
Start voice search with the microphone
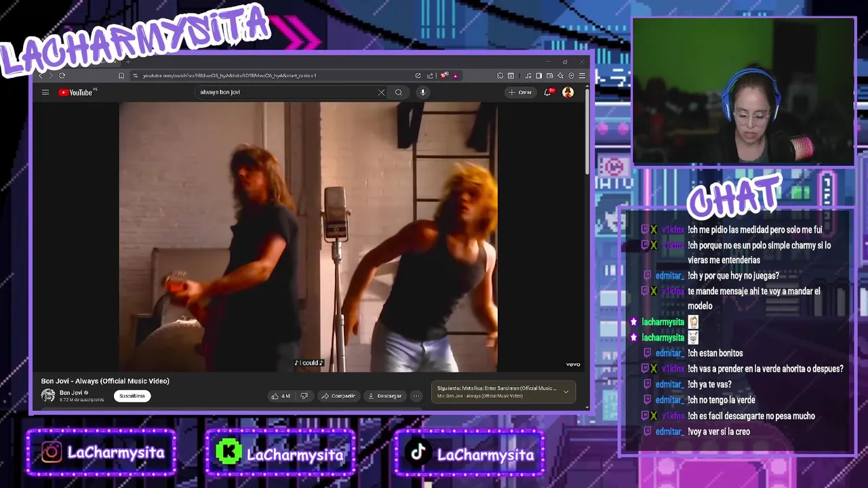(x=422, y=92)
